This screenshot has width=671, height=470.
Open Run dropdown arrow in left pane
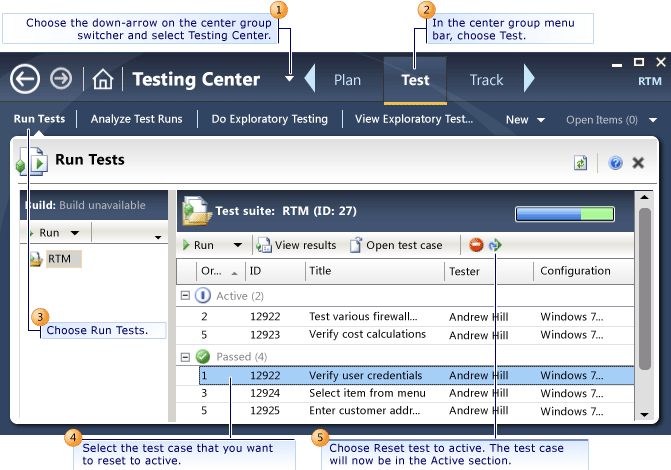(x=75, y=233)
